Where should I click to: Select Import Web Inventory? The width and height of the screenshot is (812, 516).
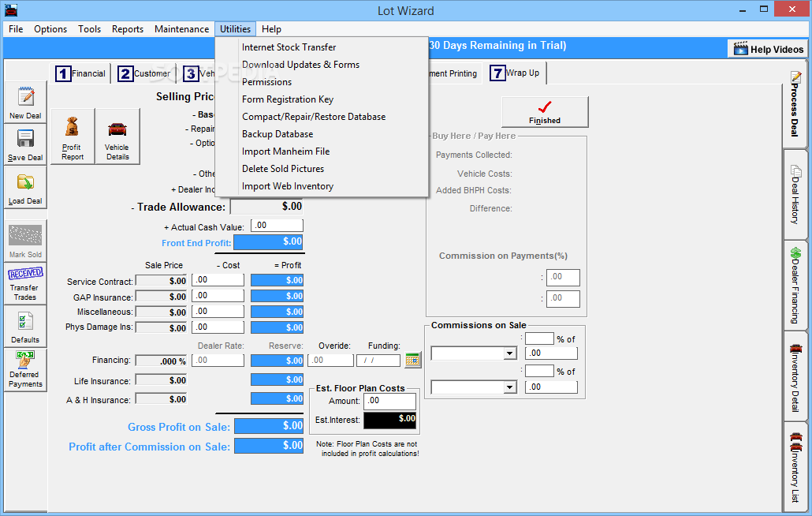(x=322, y=186)
